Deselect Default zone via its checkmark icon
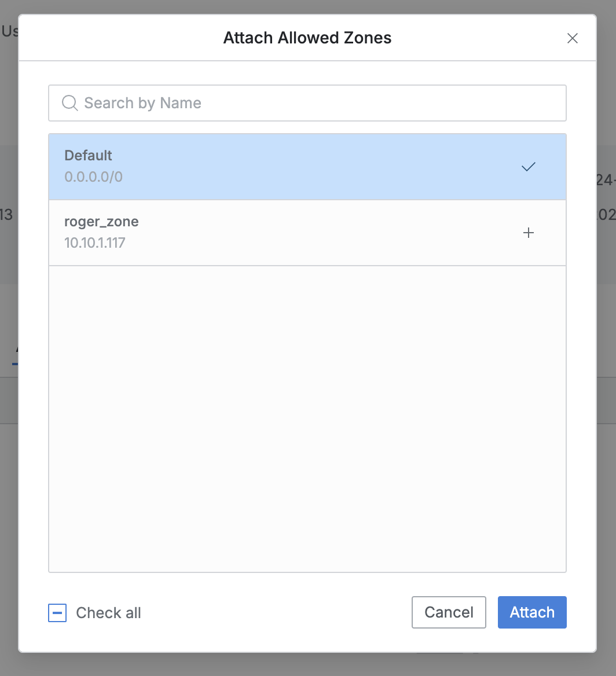616x676 pixels. (528, 167)
